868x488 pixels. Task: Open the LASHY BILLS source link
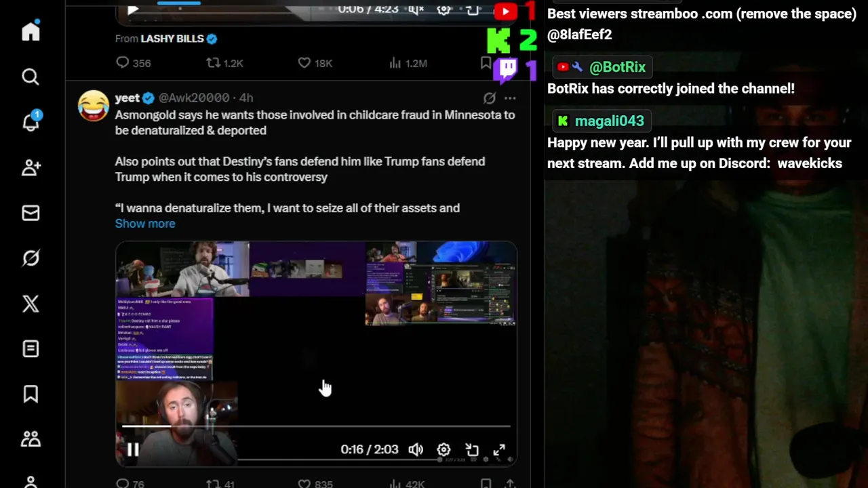172,39
